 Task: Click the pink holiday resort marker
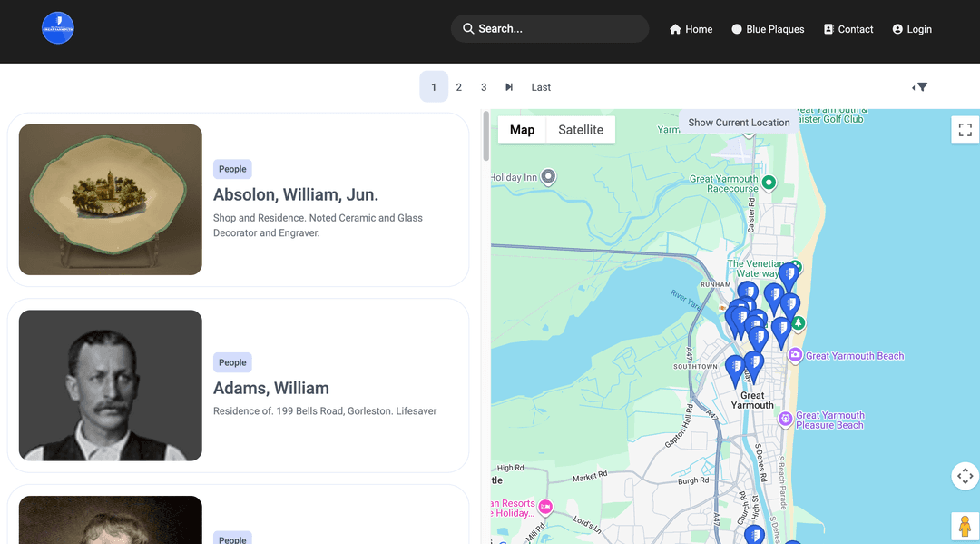click(x=545, y=507)
